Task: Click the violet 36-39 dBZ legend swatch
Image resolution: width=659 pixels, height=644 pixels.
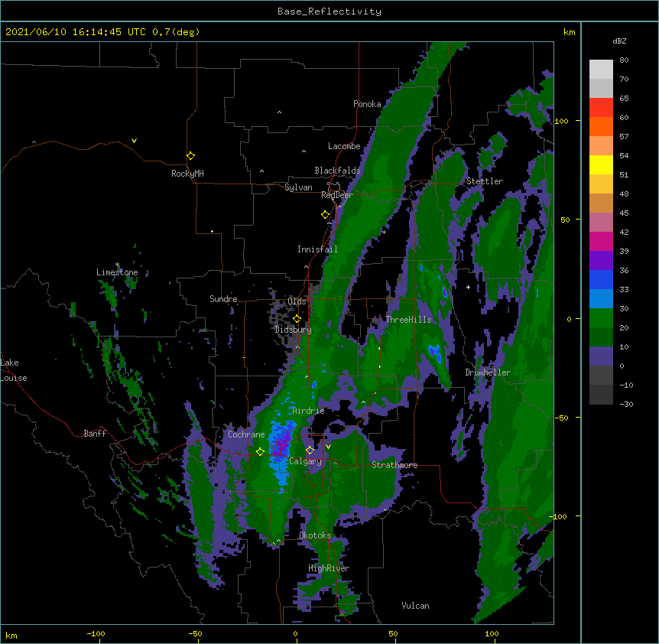Action: (601, 260)
